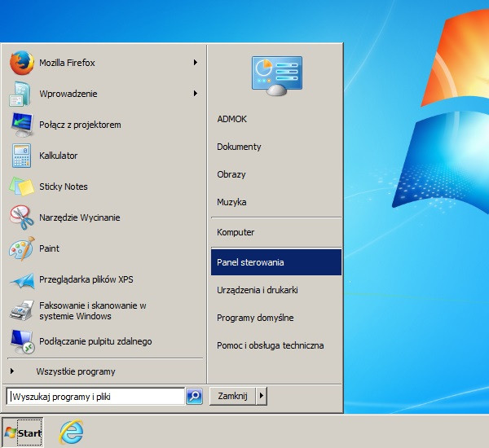Open shutdown options arrow beside Zamknij

262,396
